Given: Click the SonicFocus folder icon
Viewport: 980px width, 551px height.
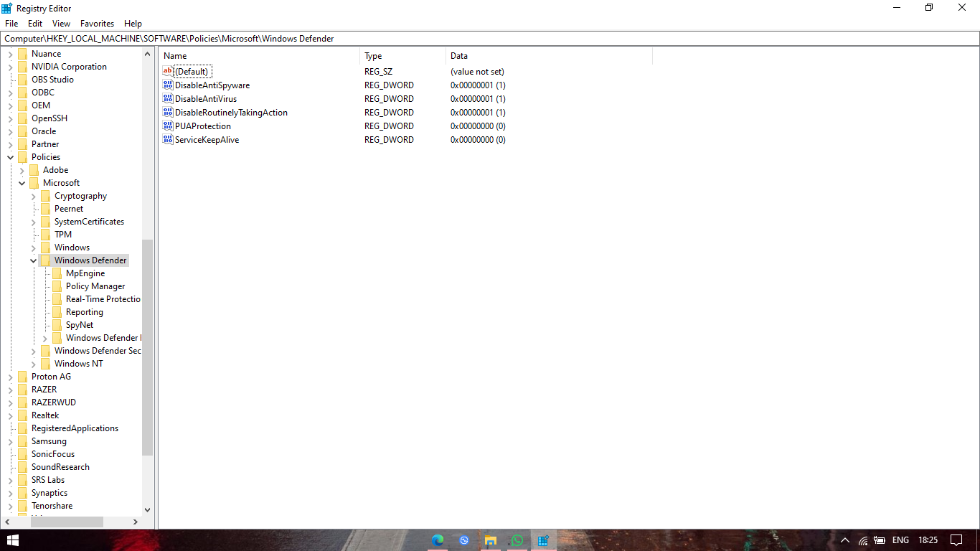Looking at the screenshot, I should click(x=22, y=454).
